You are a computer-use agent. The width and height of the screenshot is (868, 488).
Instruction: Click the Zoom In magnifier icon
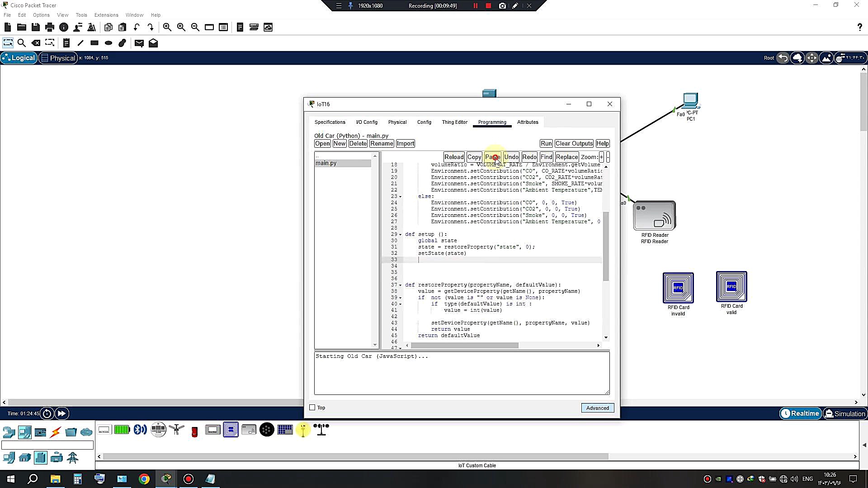[167, 27]
